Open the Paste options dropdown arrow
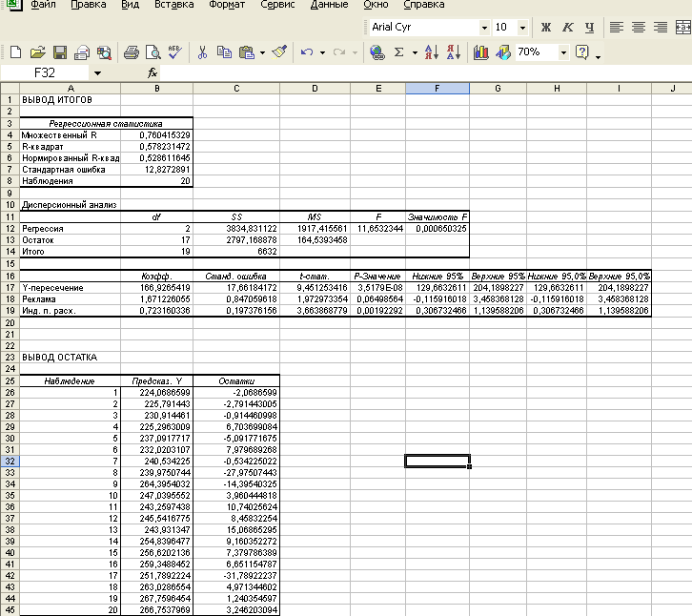This screenshot has height=616, width=692. 262,53
